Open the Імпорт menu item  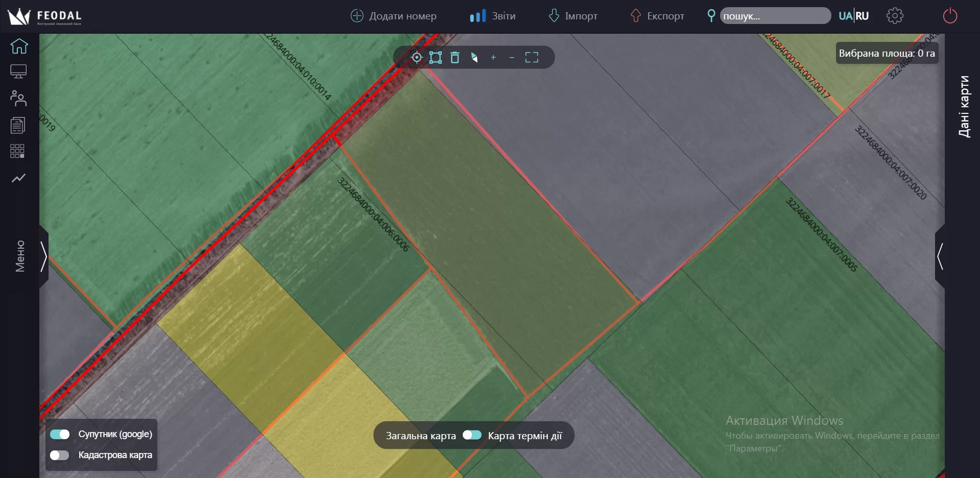point(573,16)
